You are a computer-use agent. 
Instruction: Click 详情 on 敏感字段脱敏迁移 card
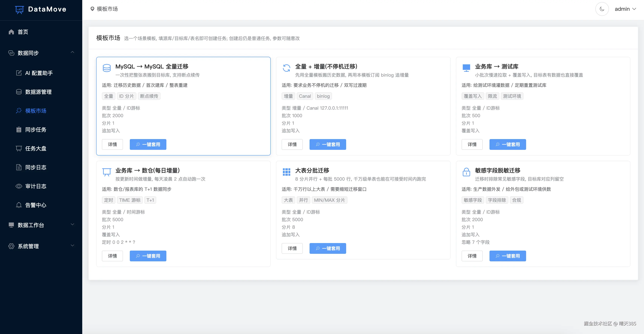472,256
